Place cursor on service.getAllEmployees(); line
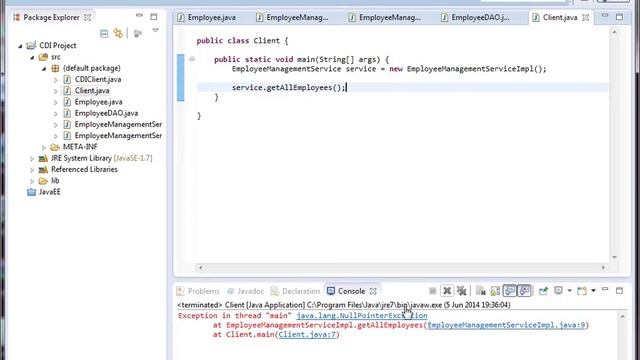The image size is (640, 360). [x=402, y=87]
